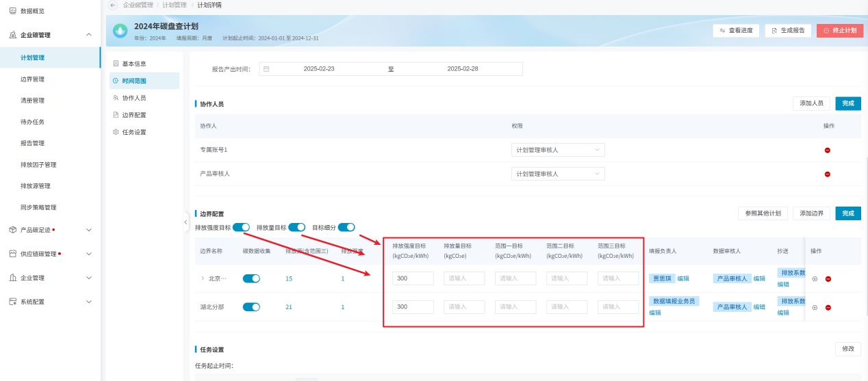The width and height of the screenshot is (868, 381).
Task: Turn off 碳数据收集 for 湖北分部
Action: [x=251, y=307]
